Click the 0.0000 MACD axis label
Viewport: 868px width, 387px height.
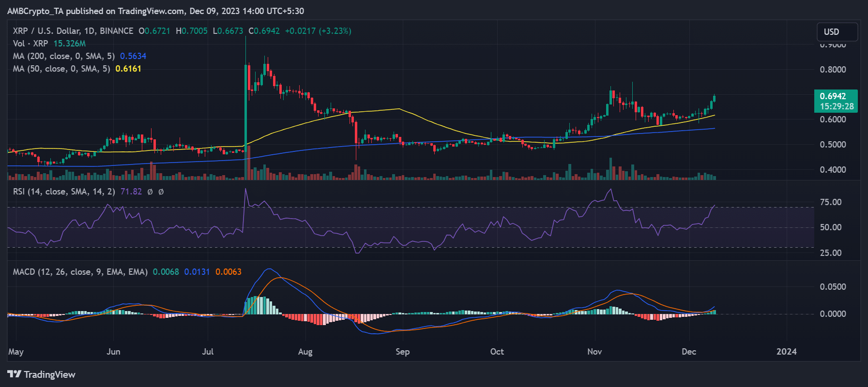click(833, 314)
